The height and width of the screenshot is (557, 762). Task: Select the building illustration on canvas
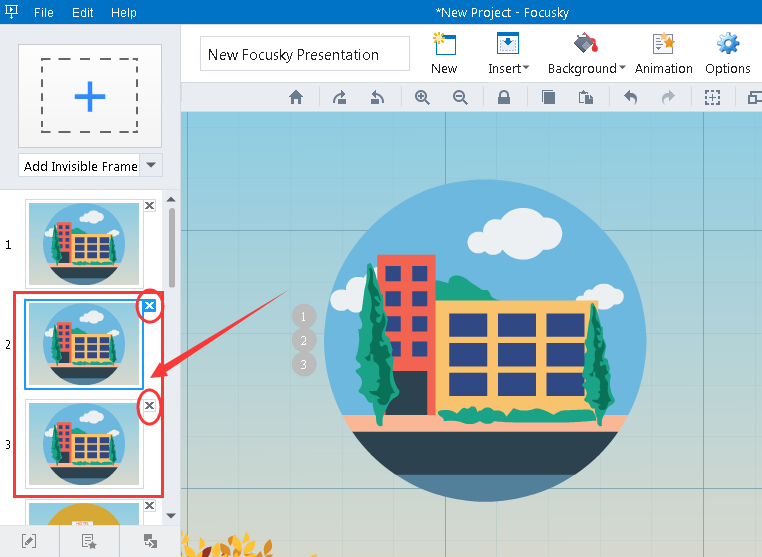click(x=485, y=341)
